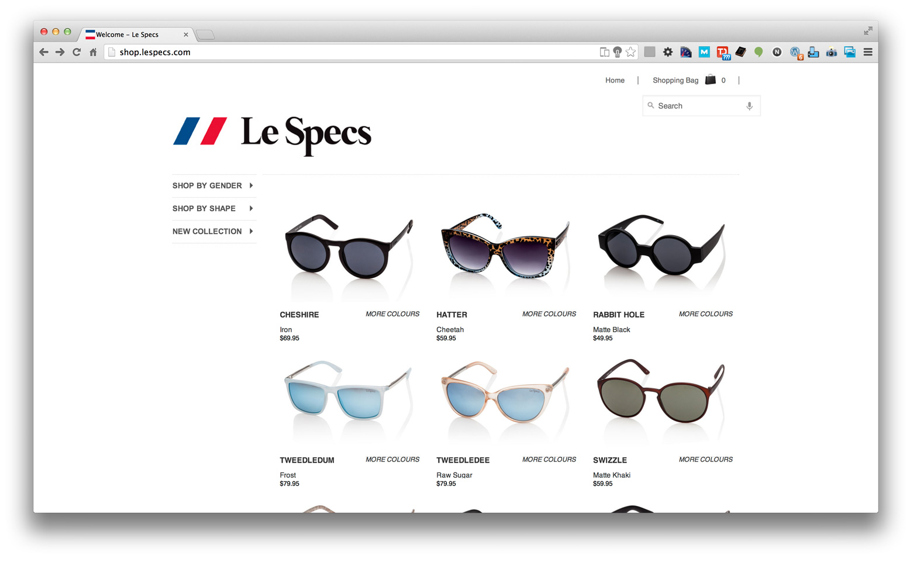Image resolution: width=924 pixels, height=572 pixels.
Task: Click the Le Specs logo
Action: [272, 134]
